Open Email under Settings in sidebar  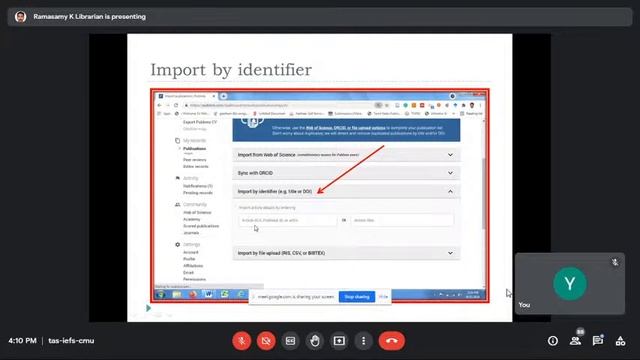(x=188, y=272)
